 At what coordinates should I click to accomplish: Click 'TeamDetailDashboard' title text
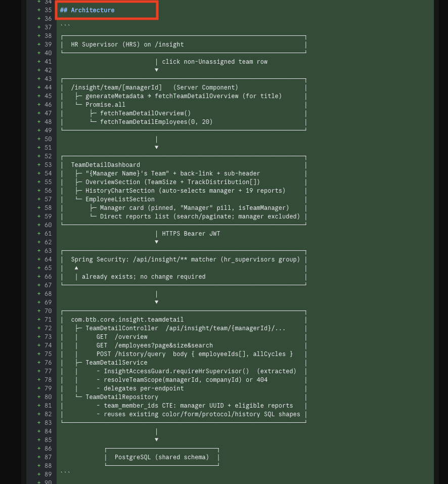tap(106, 165)
